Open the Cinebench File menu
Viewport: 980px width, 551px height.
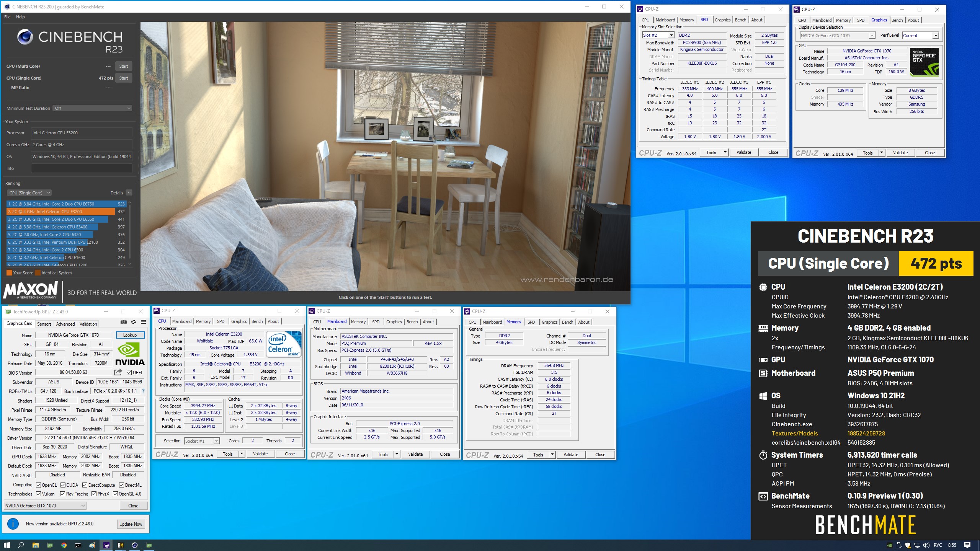(x=7, y=17)
